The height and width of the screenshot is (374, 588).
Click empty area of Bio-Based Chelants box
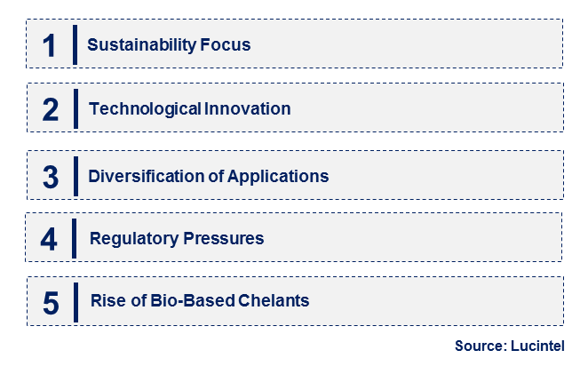tap(435, 301)
